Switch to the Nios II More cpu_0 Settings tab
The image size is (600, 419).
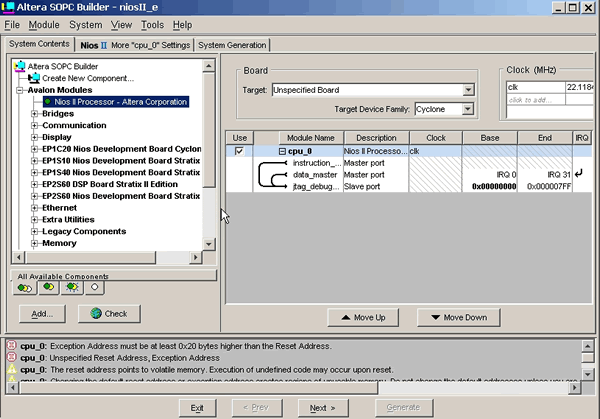tap(135, 45)
